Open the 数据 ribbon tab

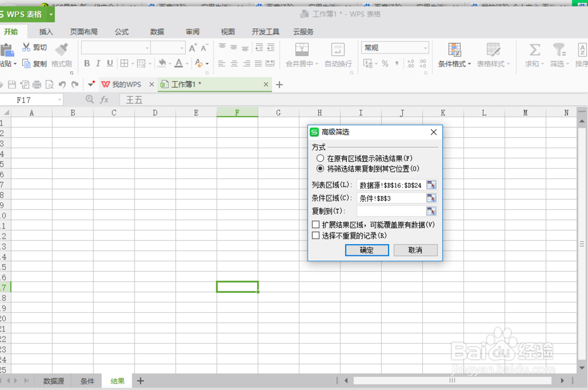(x=157, y=32)
